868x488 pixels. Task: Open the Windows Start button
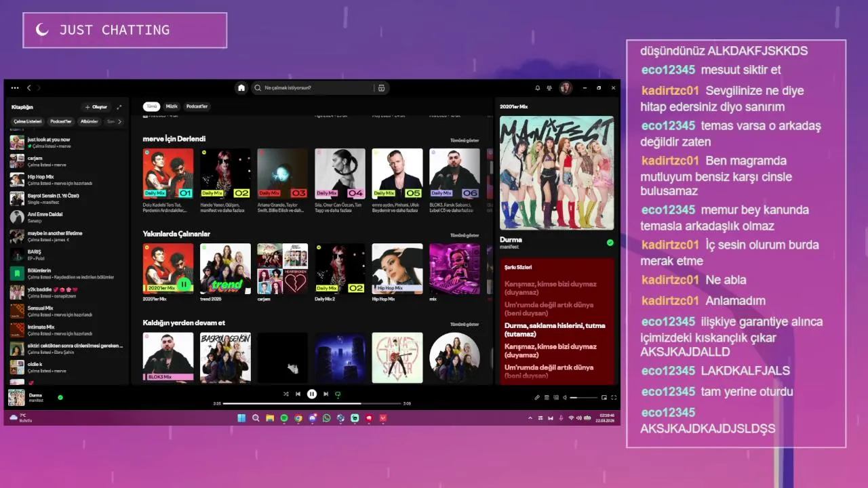tap(241, 418)
